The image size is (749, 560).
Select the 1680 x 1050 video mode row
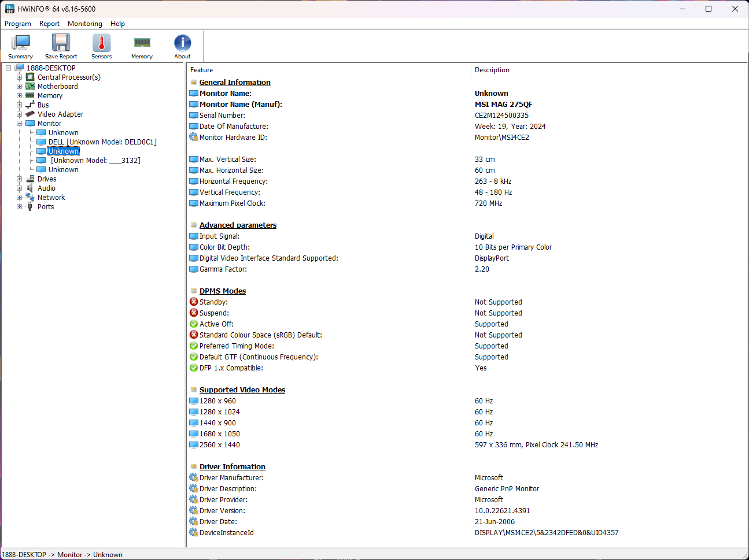pyautogui.click(x=466, y=433)
